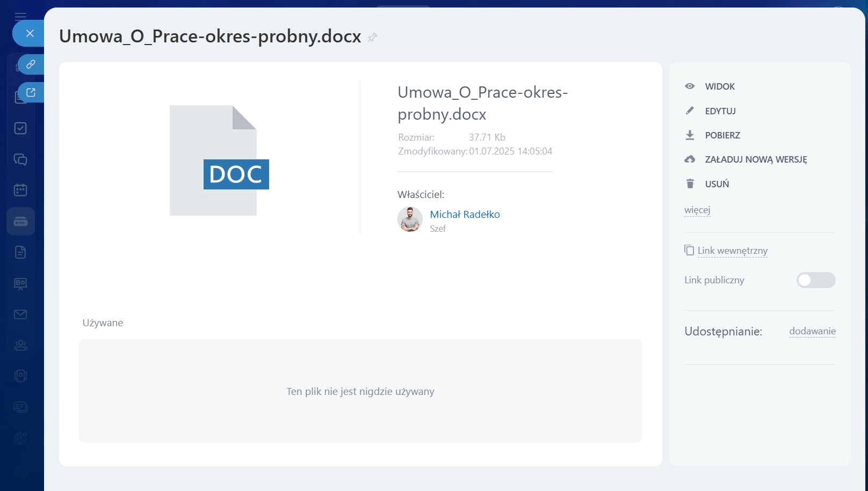This screenshot has width=868, height=491.
Task: Click 'Ten plik nie jest nigdzie używany' text
Action: pos(360,391)
